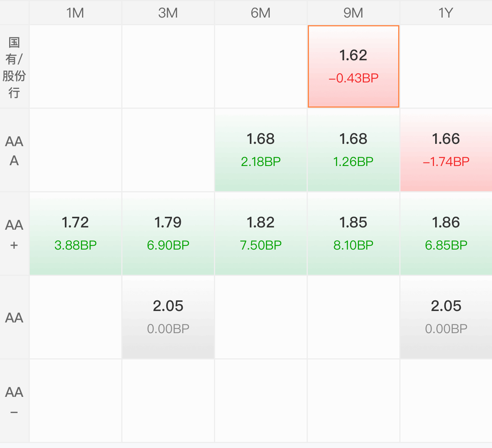The image size is (492, 448).
Task: Click the 1.86 cell with 6.85BP
Action: point(446,234)
